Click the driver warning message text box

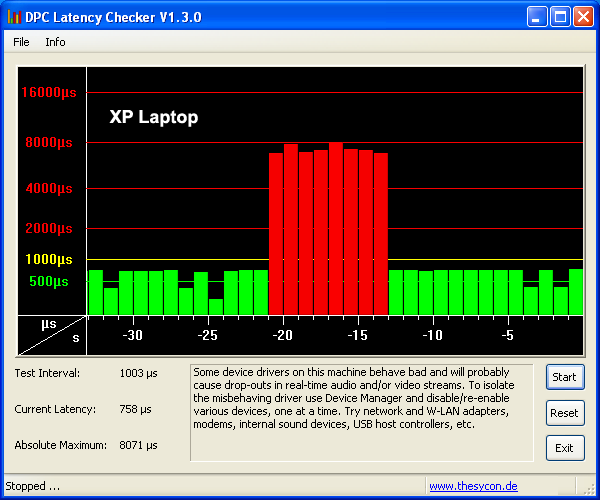[x=362, y=413]
